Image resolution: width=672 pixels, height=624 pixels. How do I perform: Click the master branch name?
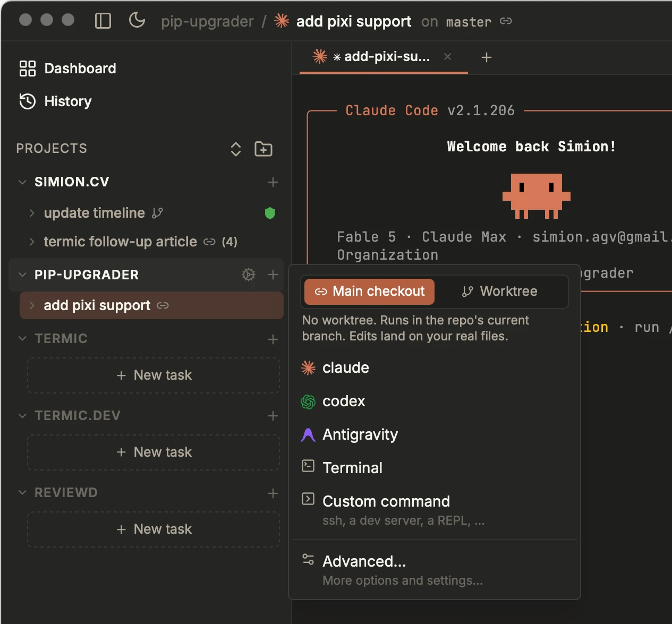(469, 22)
